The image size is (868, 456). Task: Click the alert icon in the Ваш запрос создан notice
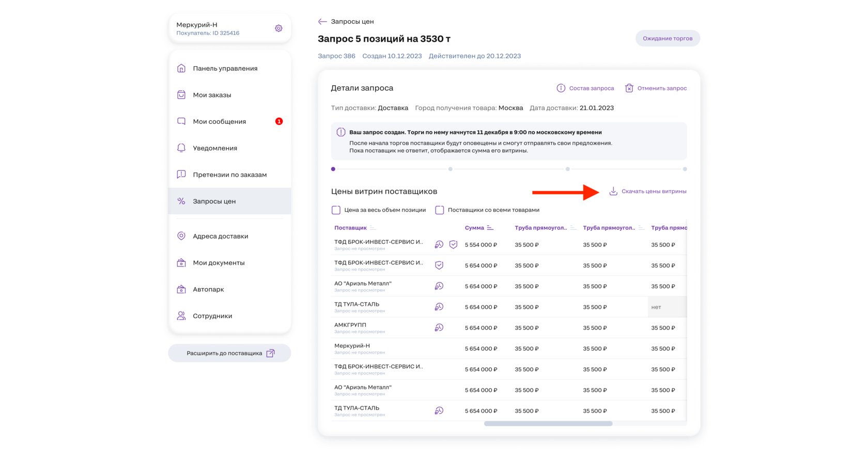tap(341, 132)
